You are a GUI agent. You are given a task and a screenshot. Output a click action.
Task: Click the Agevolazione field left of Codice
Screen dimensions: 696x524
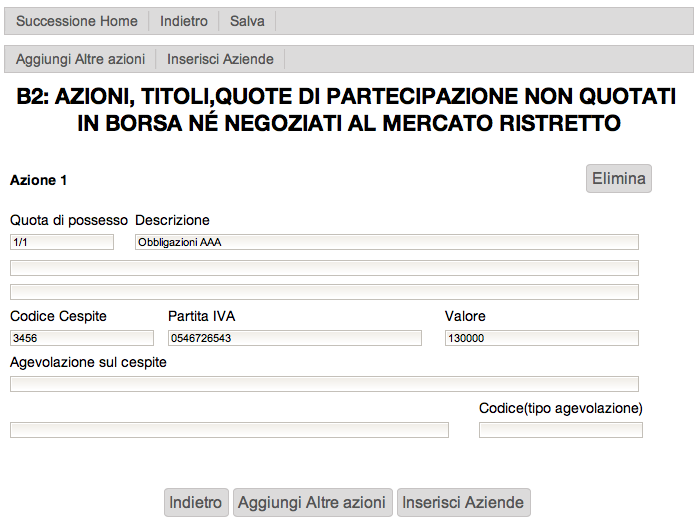229,430
